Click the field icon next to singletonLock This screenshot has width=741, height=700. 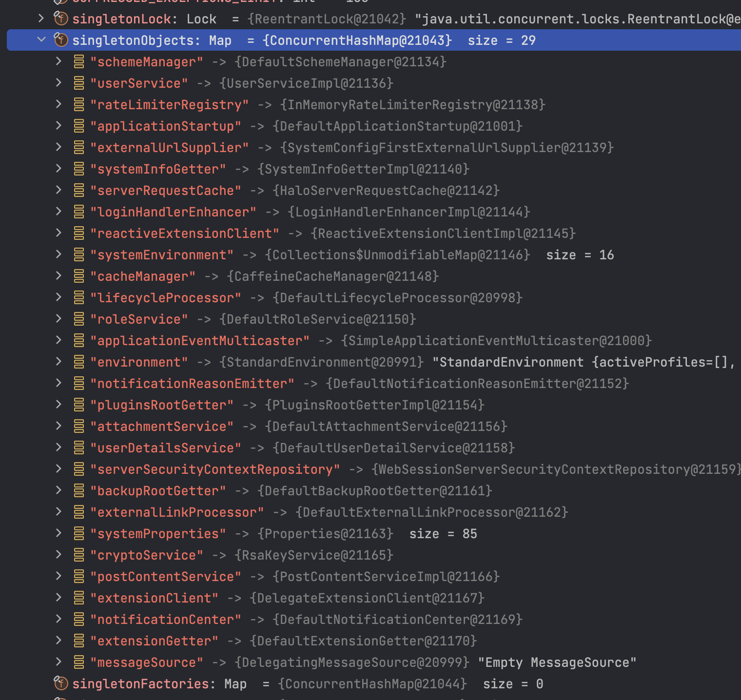click(x=60, y=19)
